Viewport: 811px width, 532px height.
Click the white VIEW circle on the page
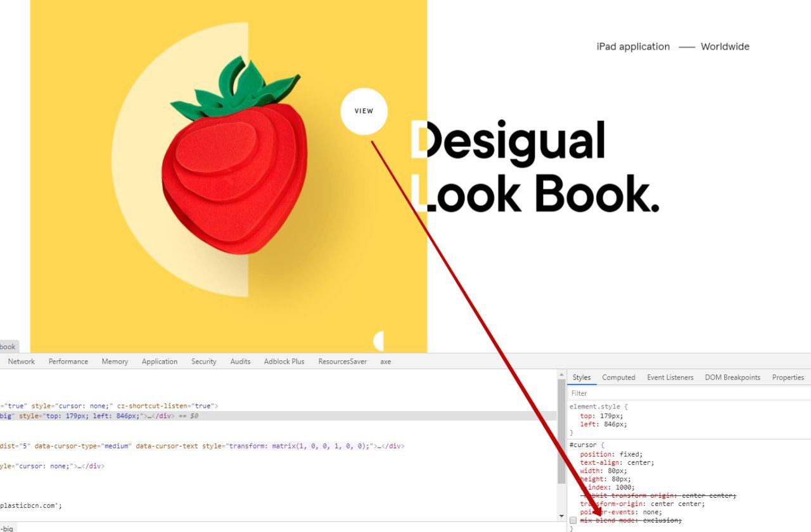tap(364, 111)
